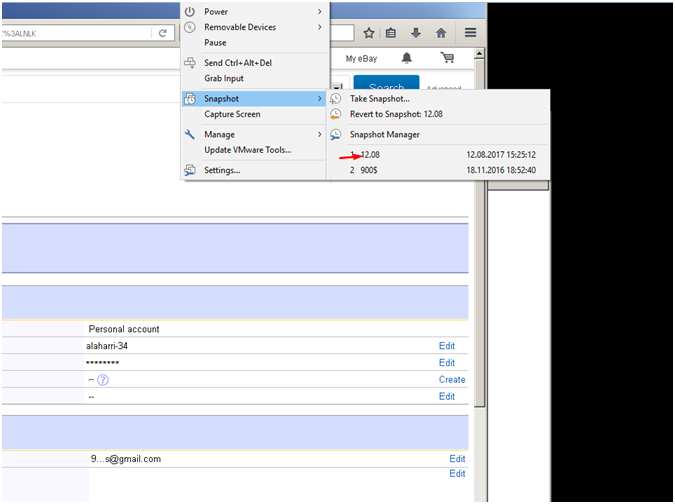Click Create link in account row
Viewport: 675px width, 504px height.
click(x=452, y=380)
